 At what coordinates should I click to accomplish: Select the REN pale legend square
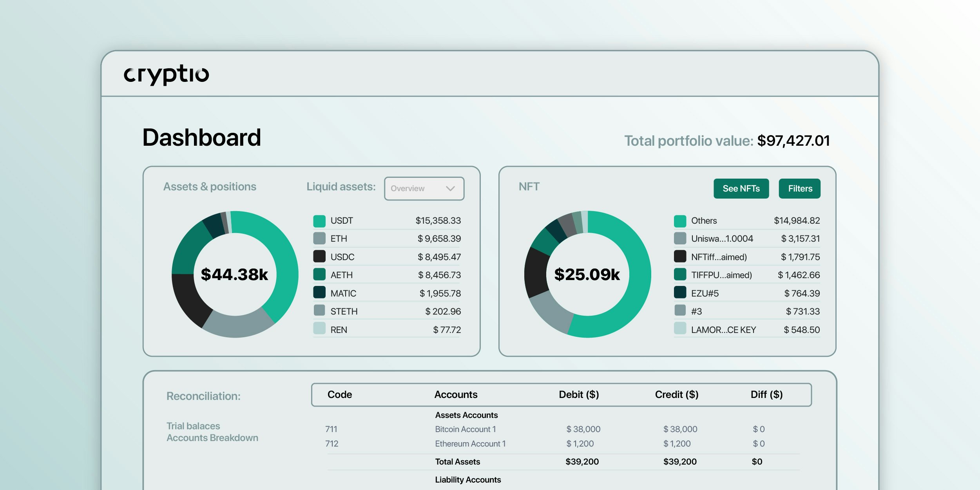(319, 329)
